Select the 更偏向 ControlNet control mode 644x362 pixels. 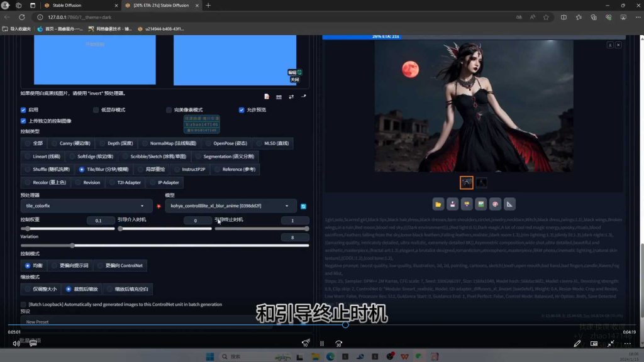(119, 265)
